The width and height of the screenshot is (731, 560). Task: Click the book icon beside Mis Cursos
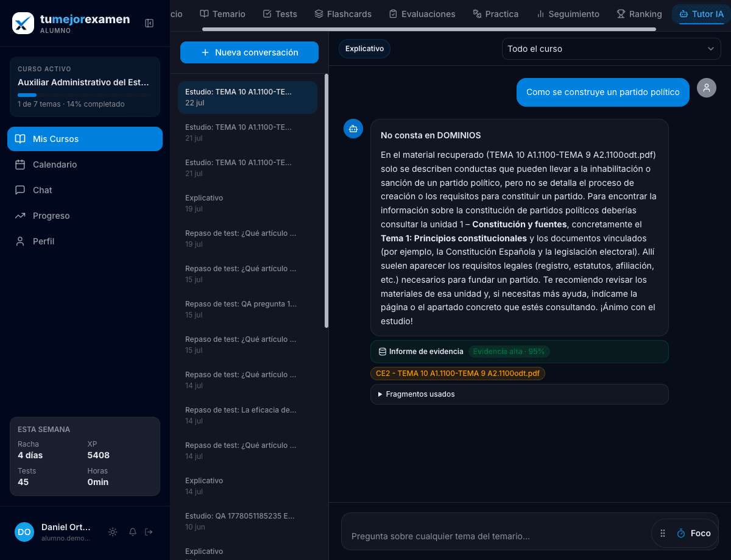[20, 139]
